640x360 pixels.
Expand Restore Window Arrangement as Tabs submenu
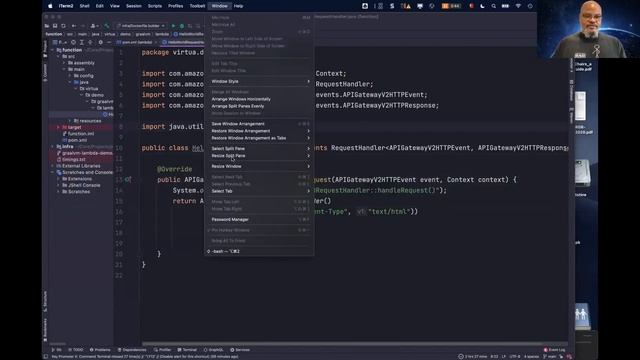[x=259, y=138]
